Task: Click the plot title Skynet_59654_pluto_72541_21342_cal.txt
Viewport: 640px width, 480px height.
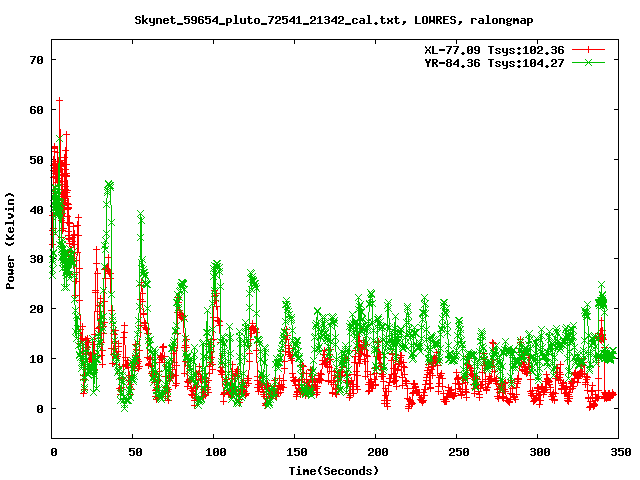Action: coord(268,20)
